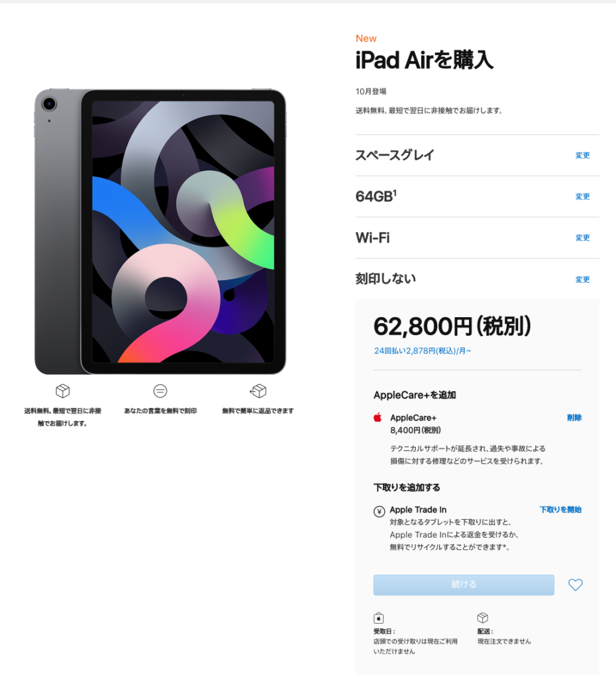Click the iPad Air product image
Viewport: 616px width, 678px height.
pos(160,232)
